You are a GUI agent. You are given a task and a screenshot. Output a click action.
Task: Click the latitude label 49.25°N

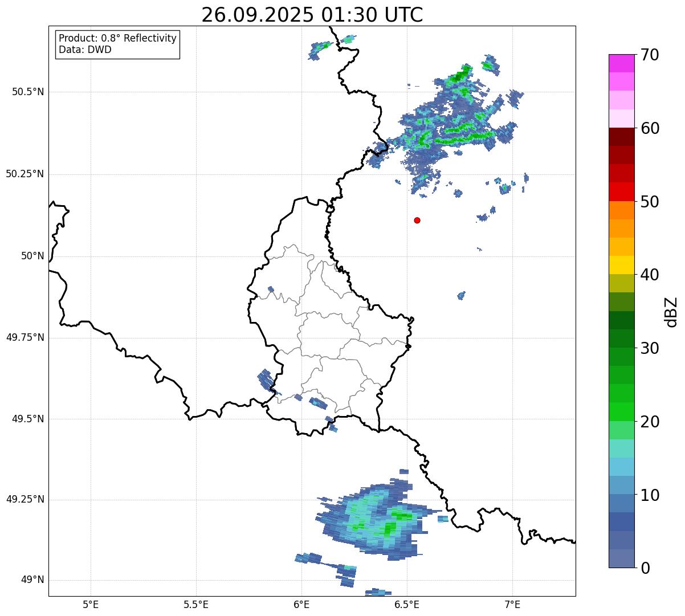click(25, 500)
